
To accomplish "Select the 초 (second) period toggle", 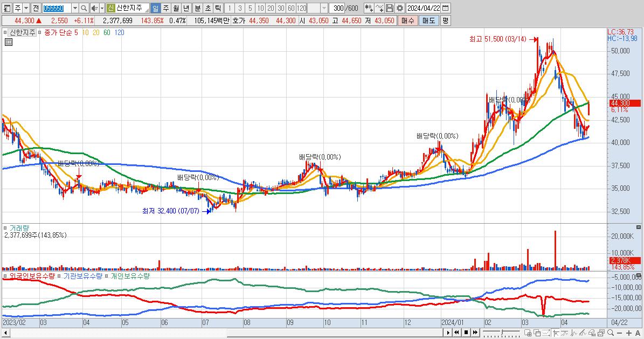I will pyautogui.click(x=208, y=8).
